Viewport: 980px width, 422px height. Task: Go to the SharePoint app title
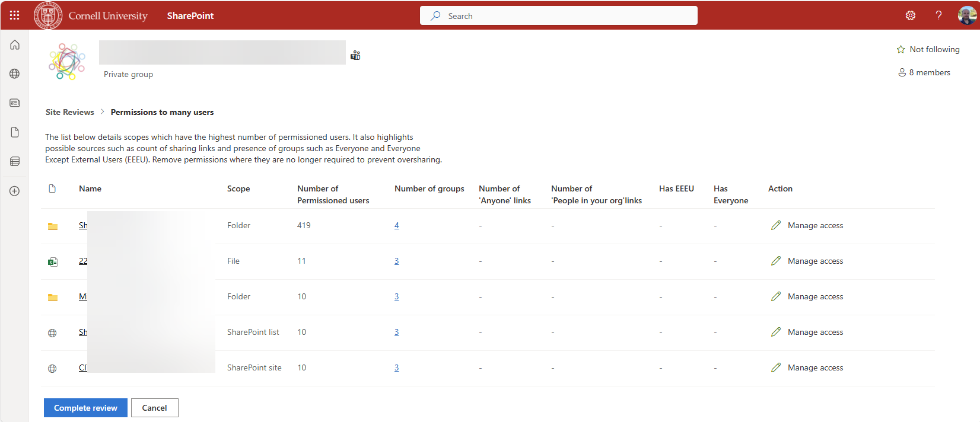(190, 16)
